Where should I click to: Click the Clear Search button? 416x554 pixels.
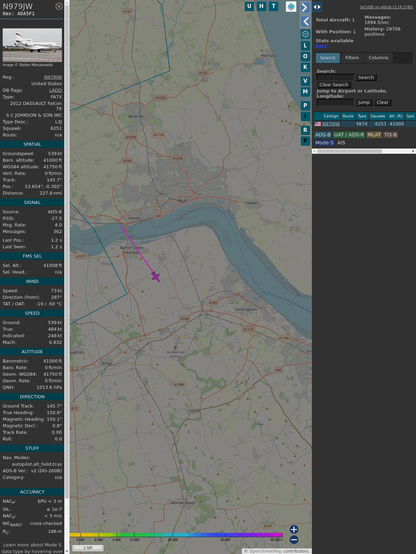(334, 84)
